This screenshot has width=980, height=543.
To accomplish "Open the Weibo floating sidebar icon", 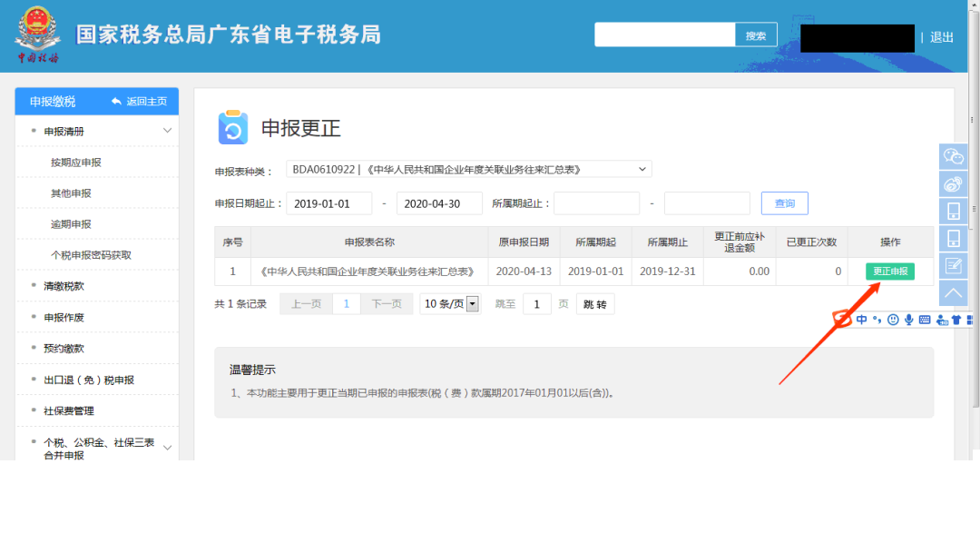I will tap(953, 184).
